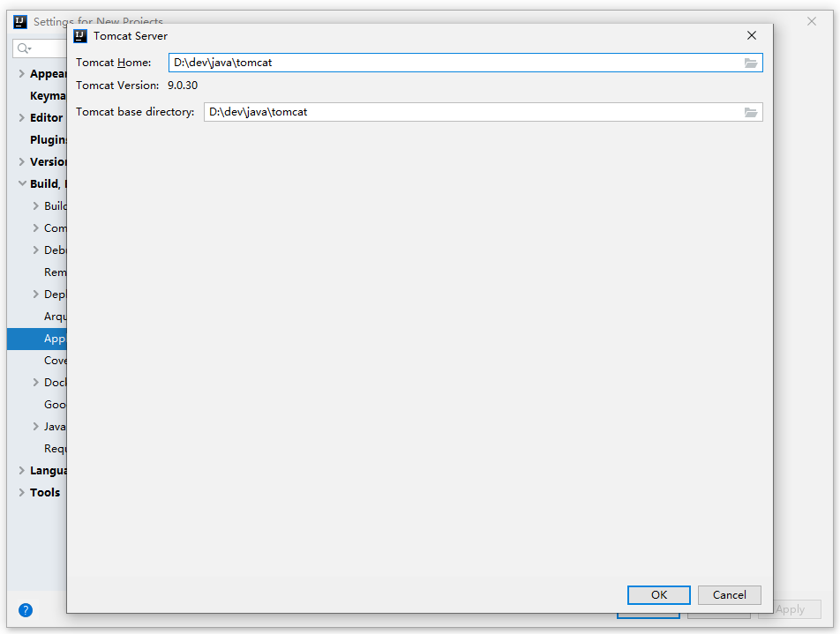Expand the Build Tools subnode
840x634 pixels.
click(36, 206)
